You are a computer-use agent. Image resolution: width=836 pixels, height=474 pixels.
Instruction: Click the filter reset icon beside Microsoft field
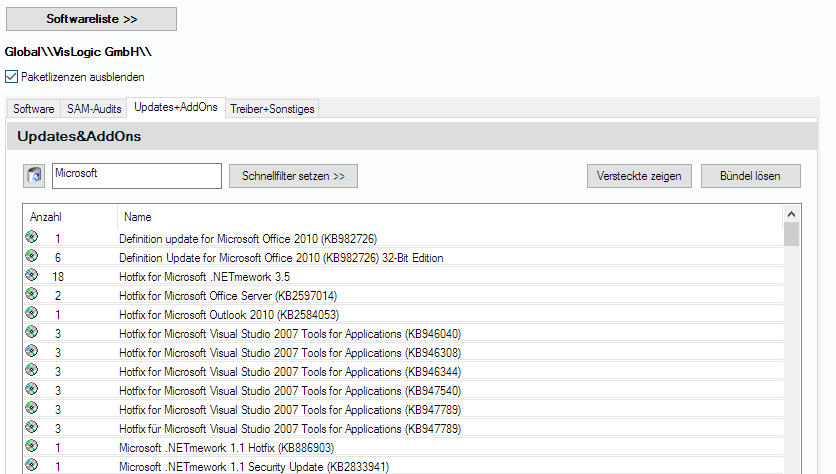click(x=34, y=175)
